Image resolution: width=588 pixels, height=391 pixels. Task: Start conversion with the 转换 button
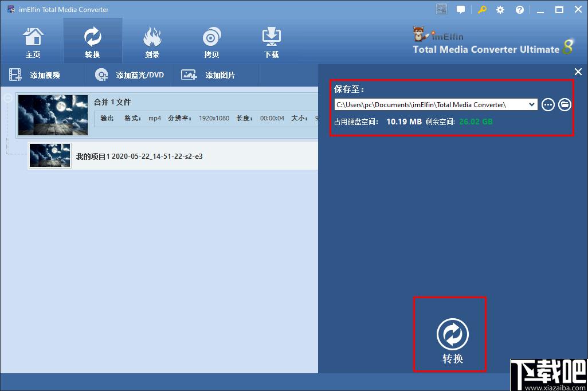pos(453,341)
